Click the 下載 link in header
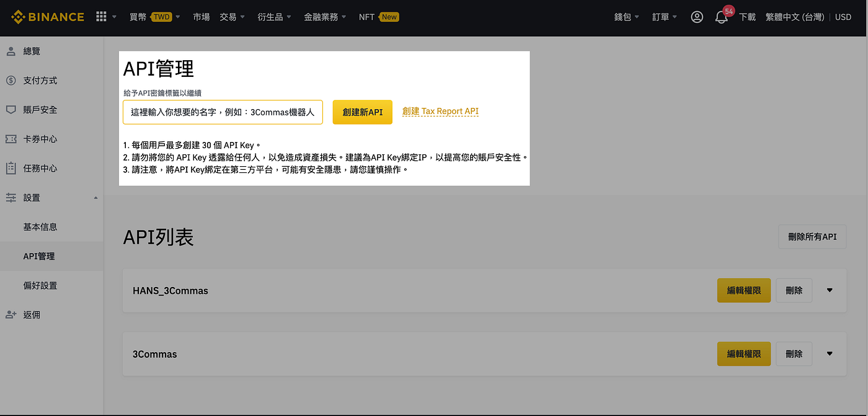This screenshot has width=868, height=416. tap(747, 17)
